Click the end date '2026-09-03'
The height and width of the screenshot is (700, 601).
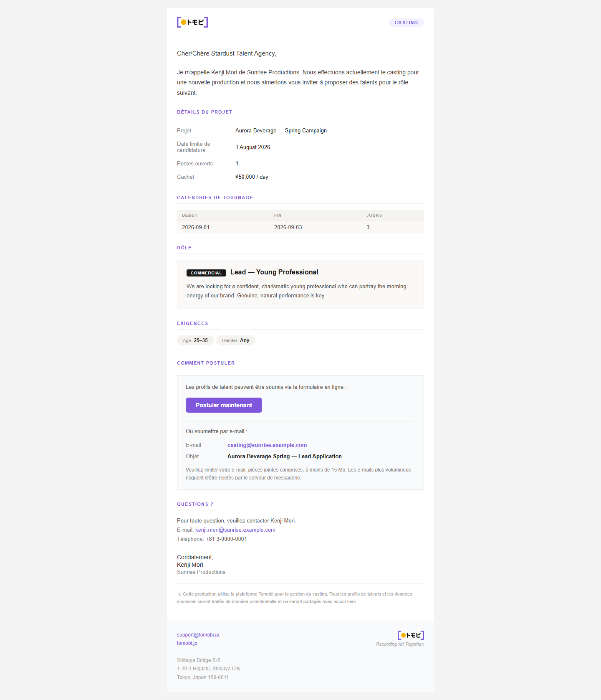[x=288, y=228]
